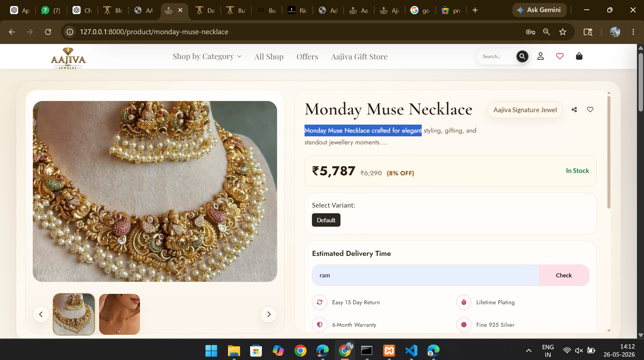Screen dimensions: 644x360
Task: Open Microsoft Store from taskbar
Action: (256, 351)
